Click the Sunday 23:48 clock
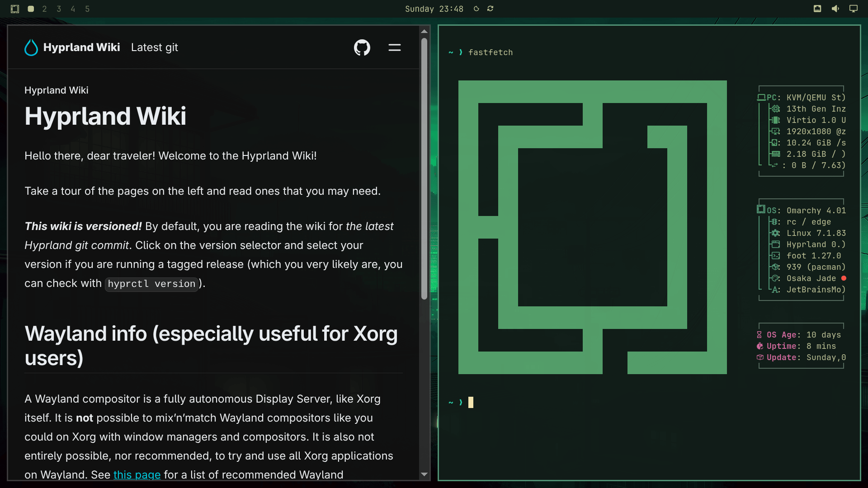 (434, 9)
